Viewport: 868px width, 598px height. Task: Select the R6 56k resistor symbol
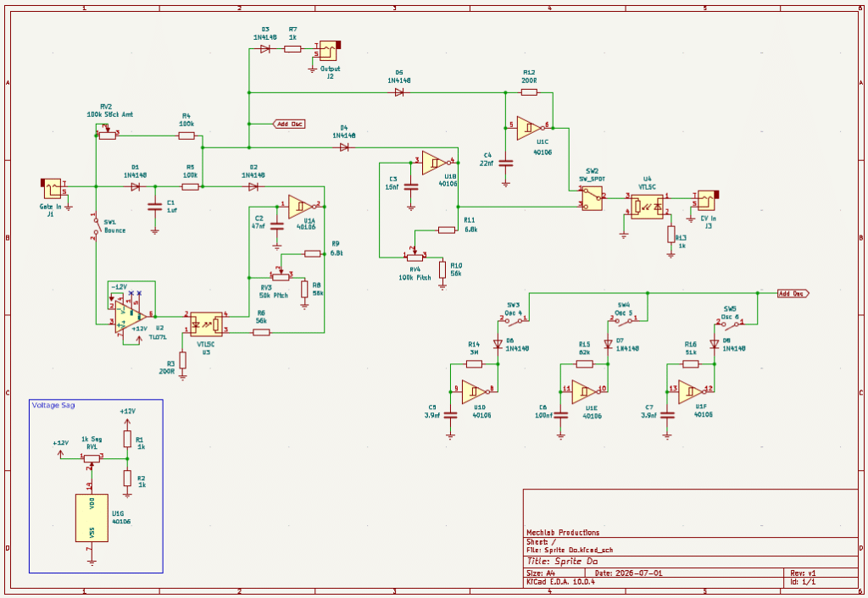261,332
